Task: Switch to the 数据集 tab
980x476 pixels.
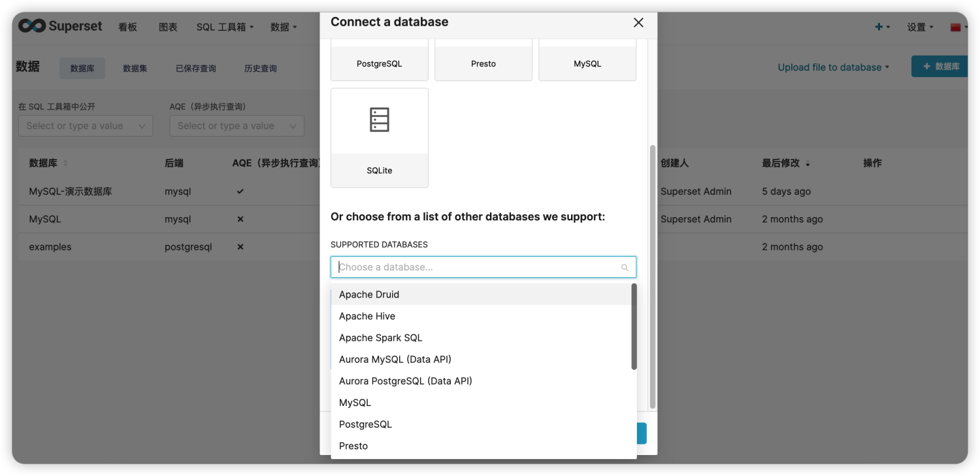Action: point(135,68)
